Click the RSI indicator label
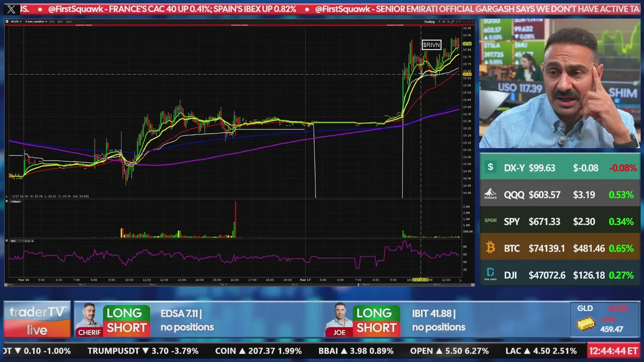This screenshot has width=644, height=362. [x=13, y=241]
